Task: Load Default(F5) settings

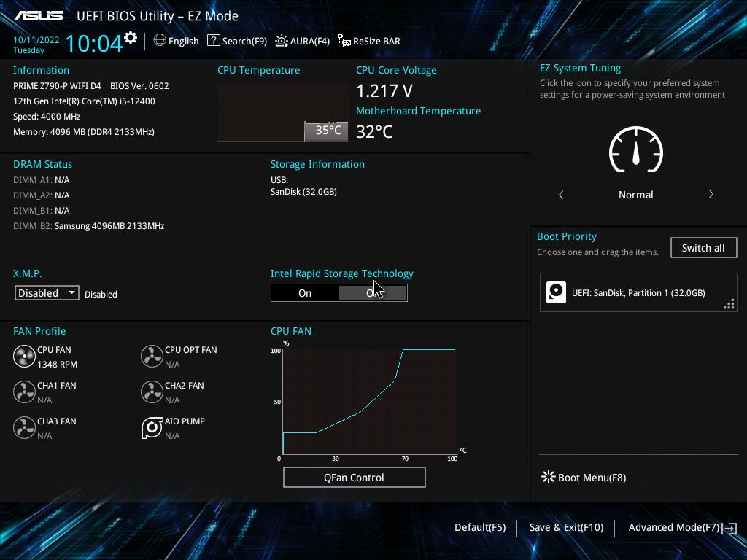Action: [480, 527]
